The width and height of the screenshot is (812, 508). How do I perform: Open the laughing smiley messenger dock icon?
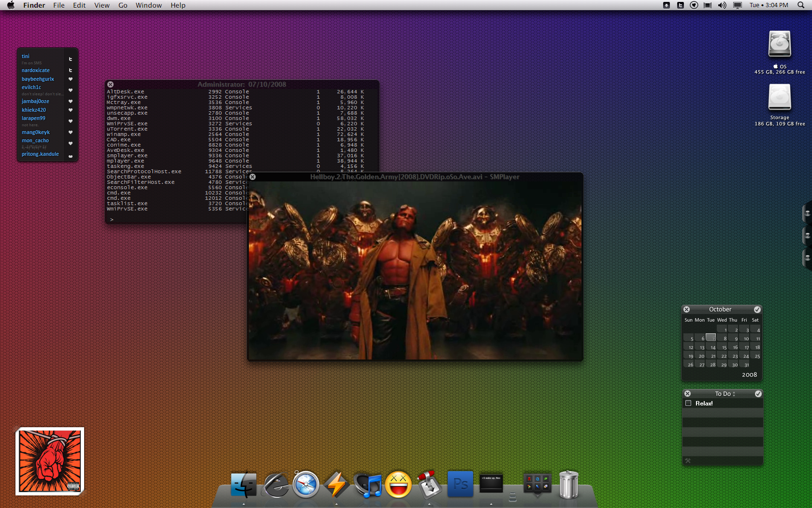pyautogui.click(x=398, y=485)
